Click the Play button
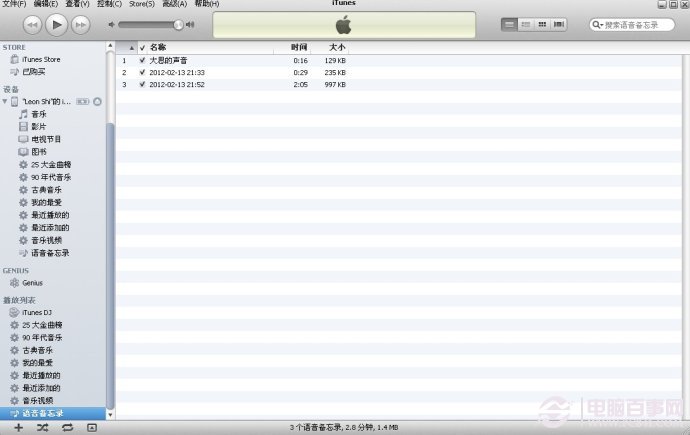This screenshot has width=690, height=435. tap(56, 25)
